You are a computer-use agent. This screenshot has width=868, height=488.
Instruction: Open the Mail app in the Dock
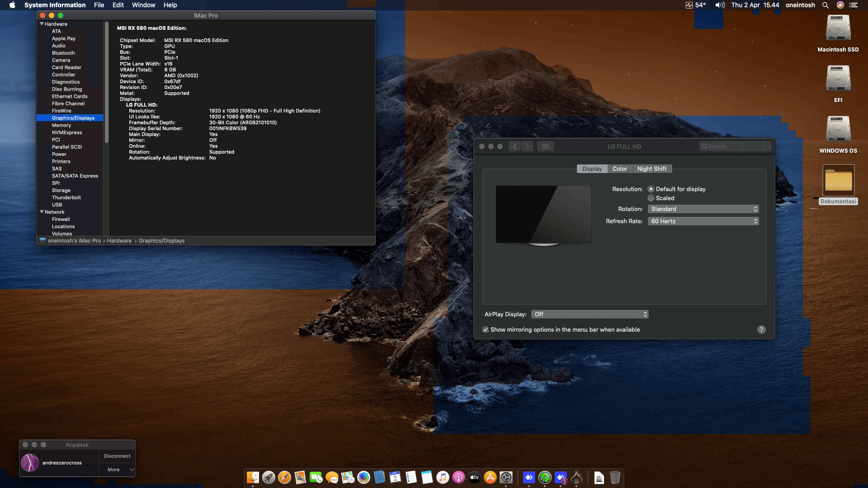tap(300, 477)
